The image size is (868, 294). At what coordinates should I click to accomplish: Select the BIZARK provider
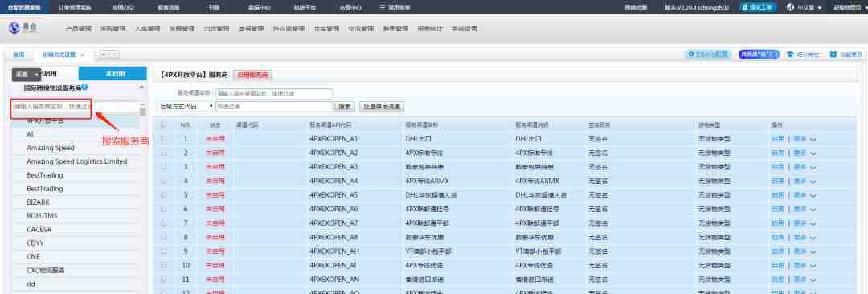click(x=39, y=202)
